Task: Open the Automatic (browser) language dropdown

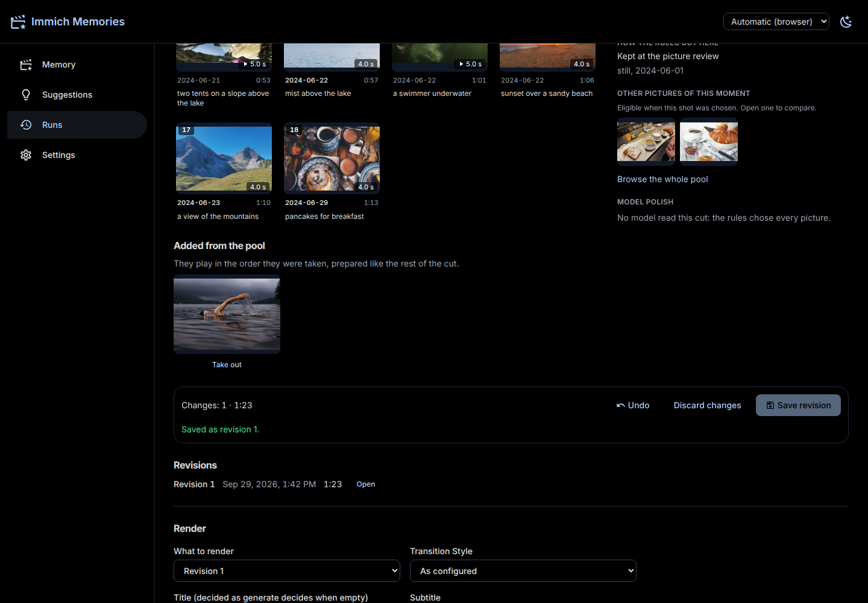Action: click(776, 22)
